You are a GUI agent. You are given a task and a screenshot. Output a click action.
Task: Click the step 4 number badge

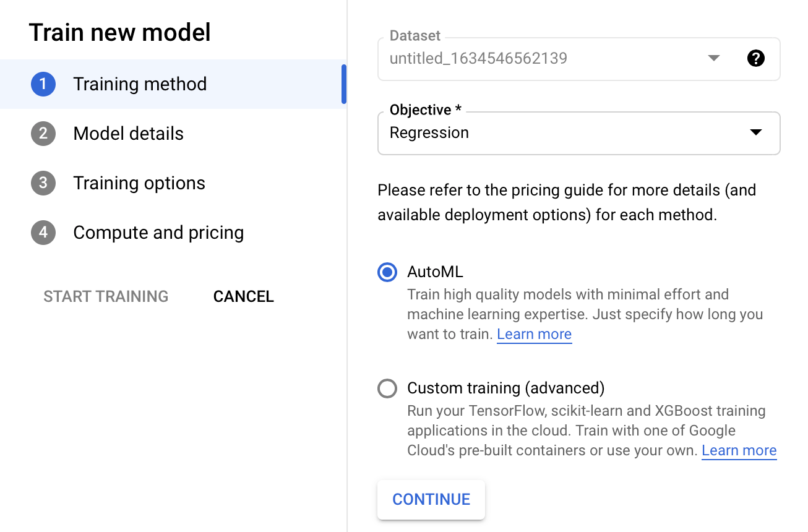pyautogui.click(x=43, y=233)
